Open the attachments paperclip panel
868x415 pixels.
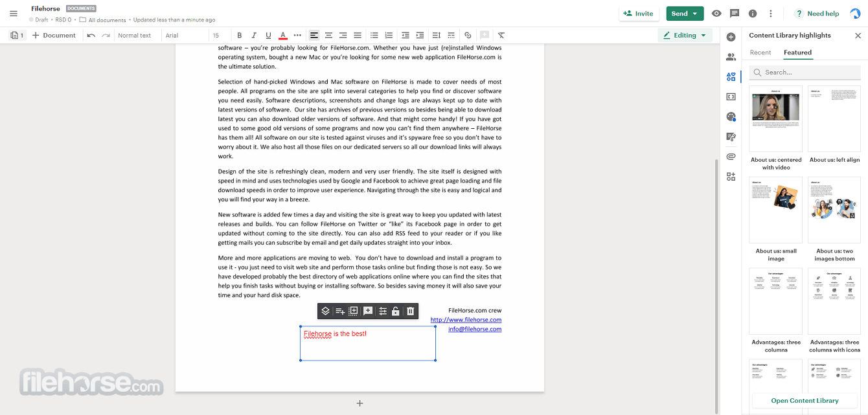pyautogui.click(x=731, y=157)
